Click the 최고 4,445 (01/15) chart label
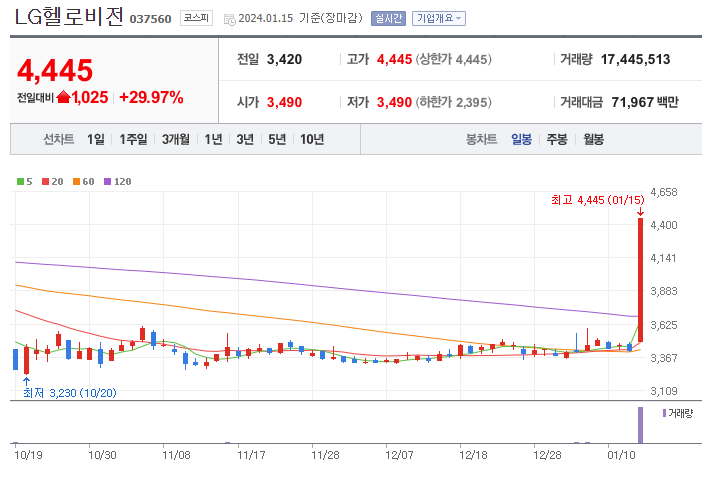This screenshot has width=702, height=477. pos(597,200)
